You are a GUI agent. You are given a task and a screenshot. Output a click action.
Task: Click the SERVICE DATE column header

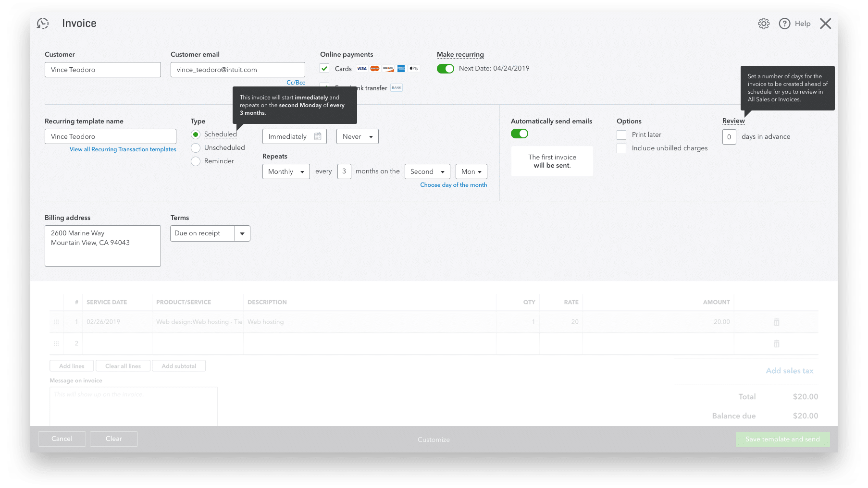click(107, 302)
